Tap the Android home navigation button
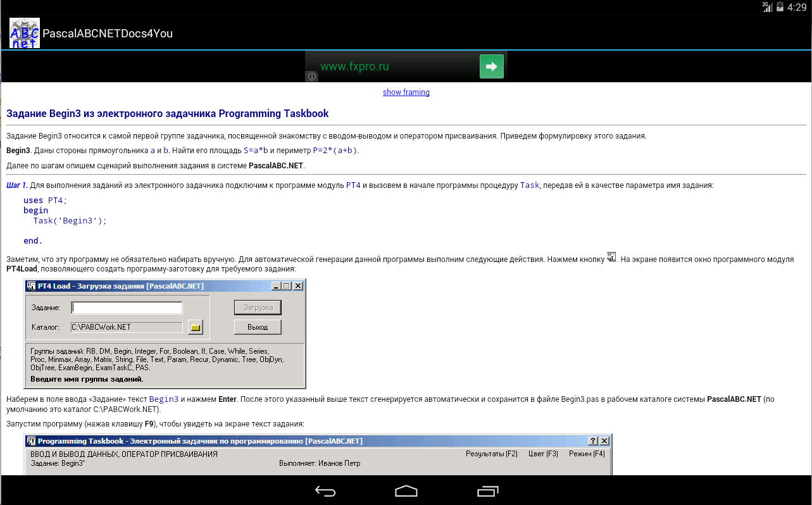This screenshot has width=812, height=505. [x=406, y=490]
